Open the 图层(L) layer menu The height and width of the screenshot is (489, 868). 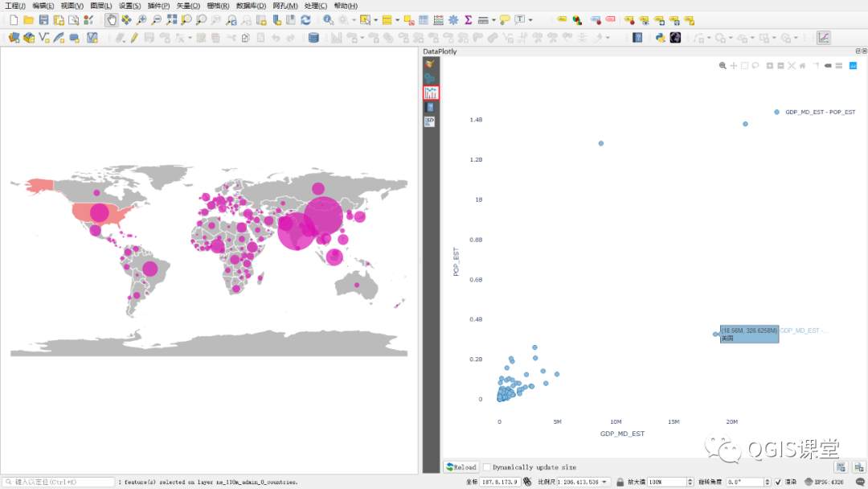pyautogui.click(x=100, y=6)
